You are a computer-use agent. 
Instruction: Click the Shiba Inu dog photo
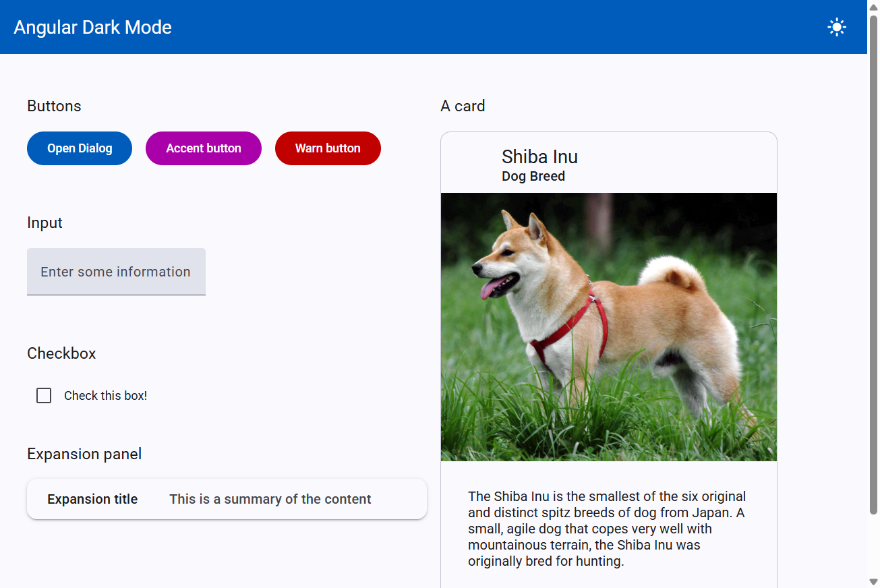coord(609,327)
